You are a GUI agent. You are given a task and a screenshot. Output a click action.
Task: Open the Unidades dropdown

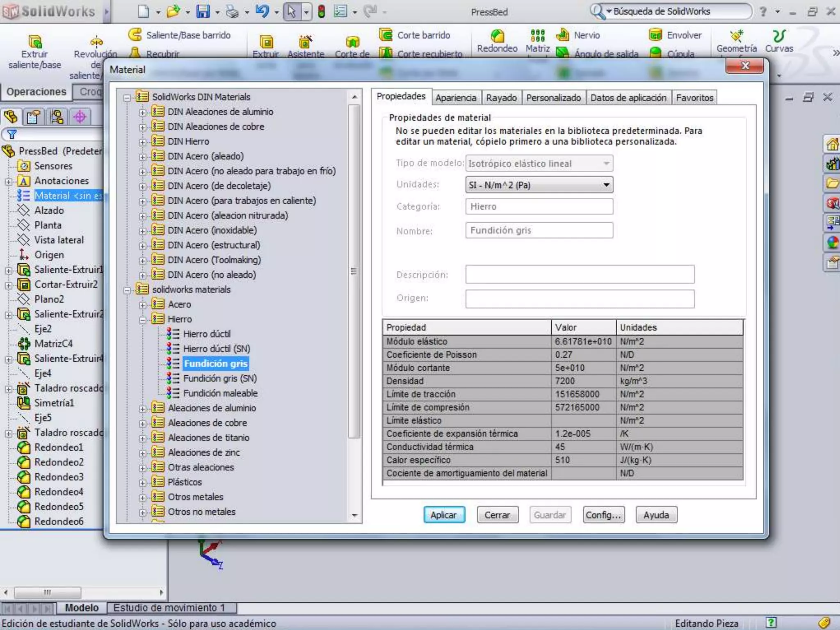click(x=606, y=185)
